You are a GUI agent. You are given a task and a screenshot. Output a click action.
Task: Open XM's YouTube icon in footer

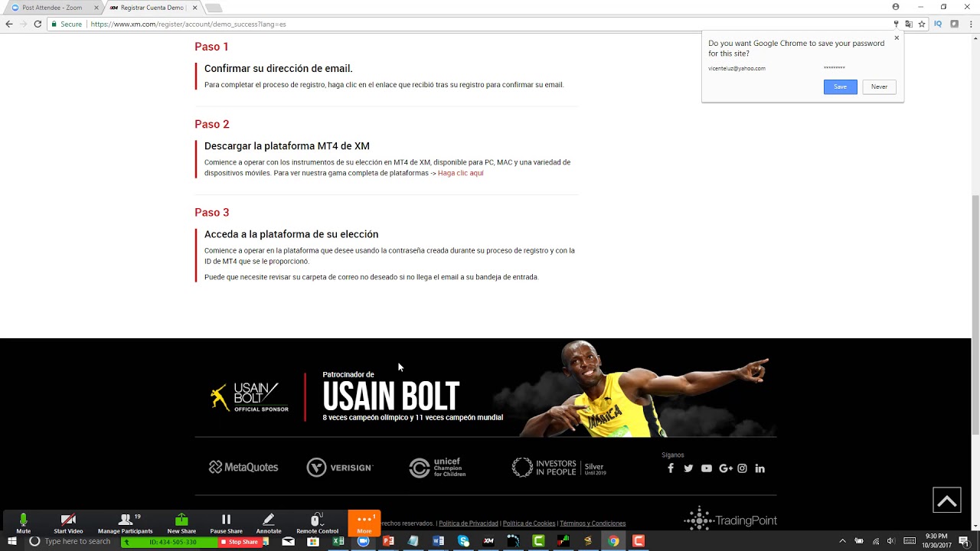coord(706,468)
